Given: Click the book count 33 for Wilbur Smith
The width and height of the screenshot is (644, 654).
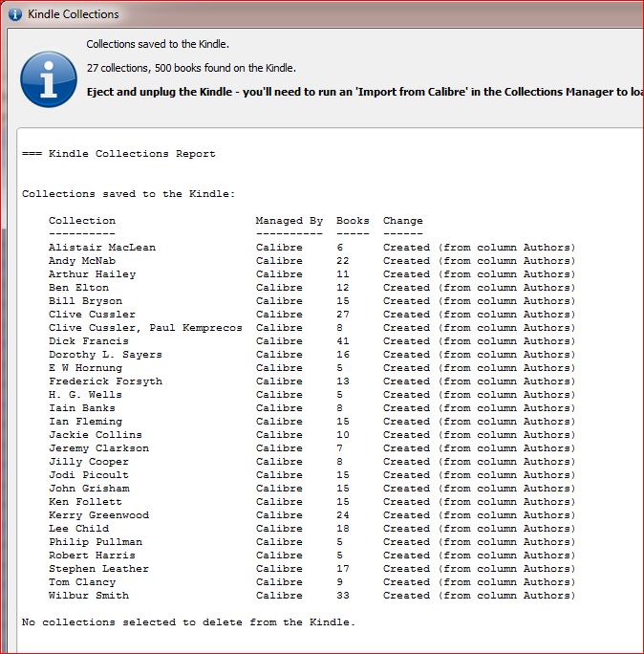Looking at the screenshot, I should pyautogui.click(x=343, y=595).
